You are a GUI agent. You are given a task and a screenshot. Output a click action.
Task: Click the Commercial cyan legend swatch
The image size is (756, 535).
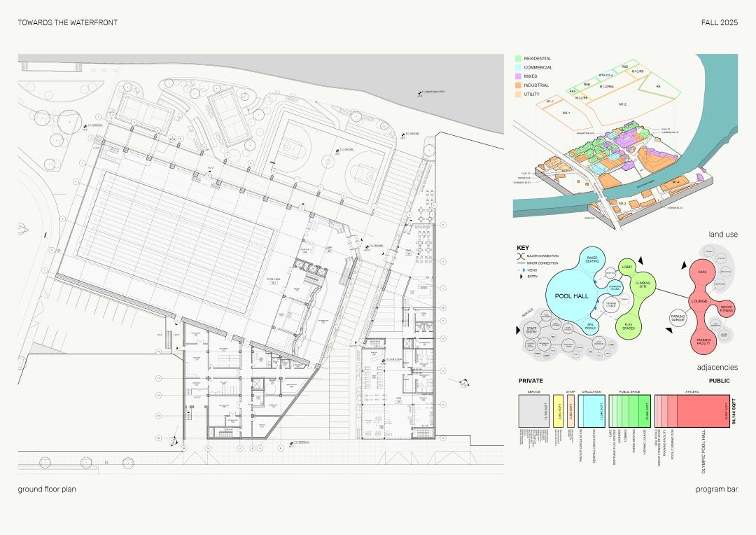[517, 67]
